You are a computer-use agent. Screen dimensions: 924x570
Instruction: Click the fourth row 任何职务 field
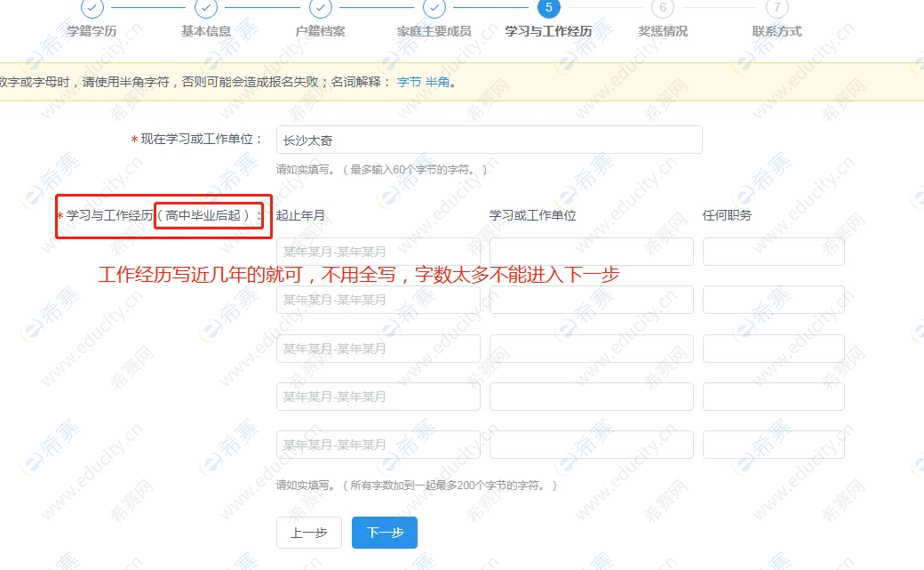pos(773,397)
